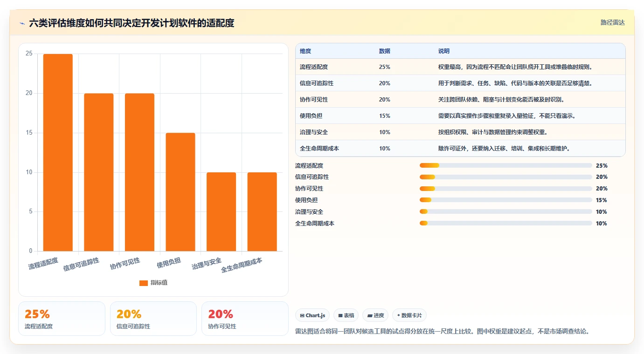644x354 pixels.
Task: Click the 15% value beside 使用负担 progress
Action: [602, 200]
